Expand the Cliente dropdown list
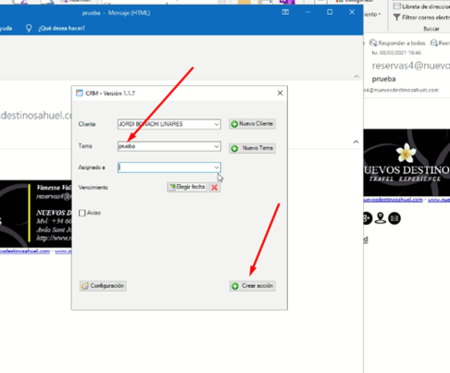This screenshot has height=373, width=450. (216, 124)
